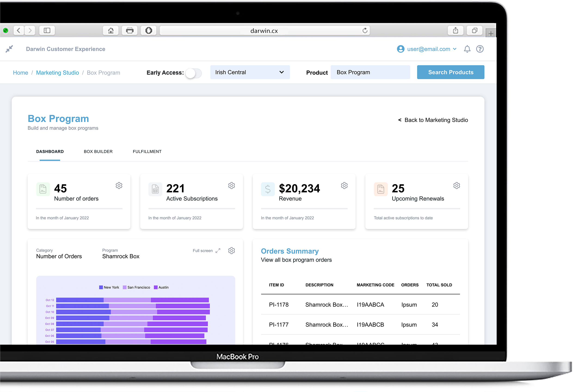
Task: Expand the orders chart to full screen
Action: pyautogui.click(x=218, y=250)
